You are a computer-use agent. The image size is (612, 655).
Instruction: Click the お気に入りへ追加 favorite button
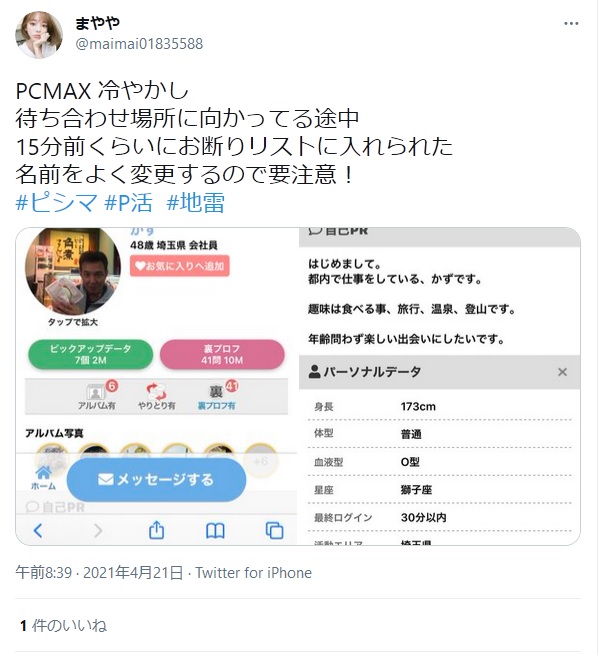click(x=180, y=266)
